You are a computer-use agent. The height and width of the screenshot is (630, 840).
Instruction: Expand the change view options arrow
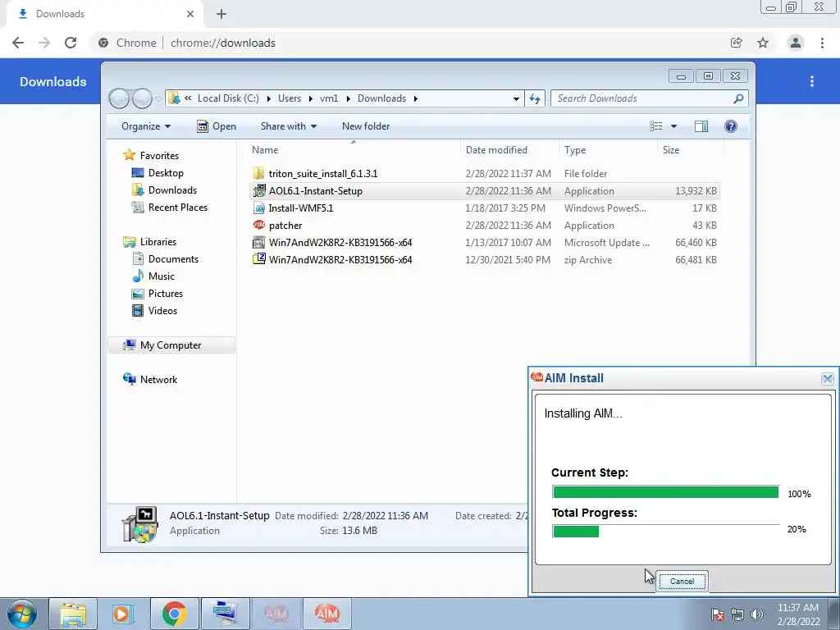(x=674, y=126)
